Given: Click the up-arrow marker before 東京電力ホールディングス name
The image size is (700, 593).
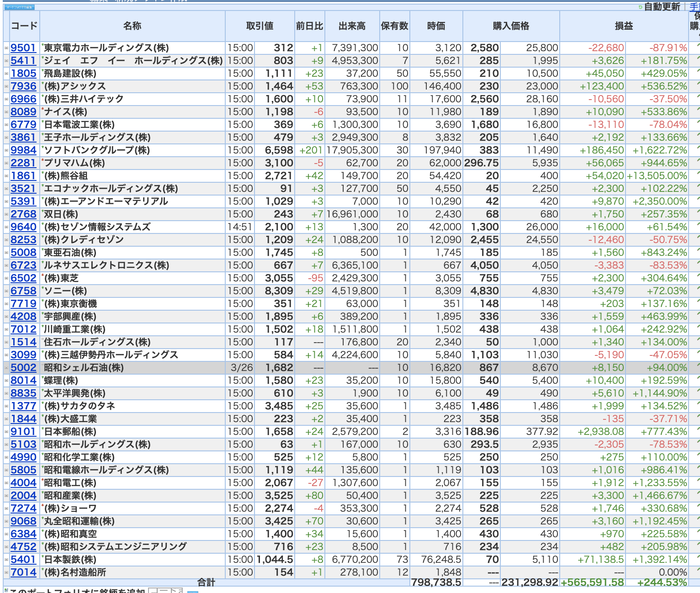Looking at the screenshot, I should 42,45.
